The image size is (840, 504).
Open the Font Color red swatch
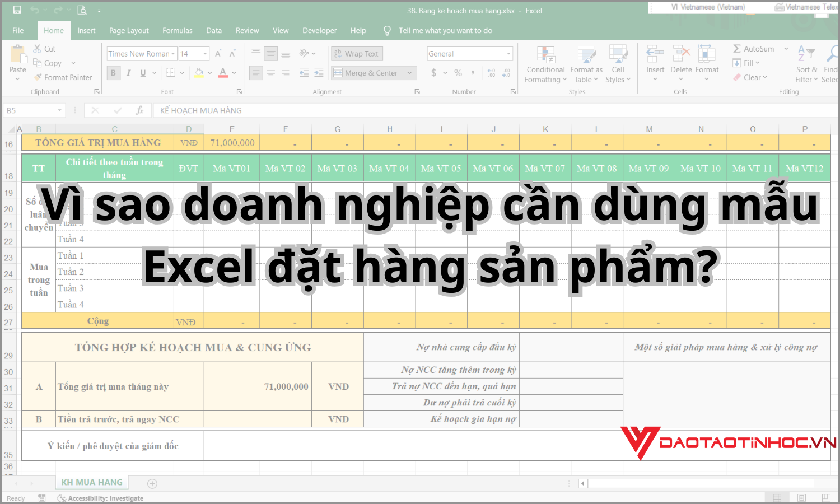coord(223,73)
